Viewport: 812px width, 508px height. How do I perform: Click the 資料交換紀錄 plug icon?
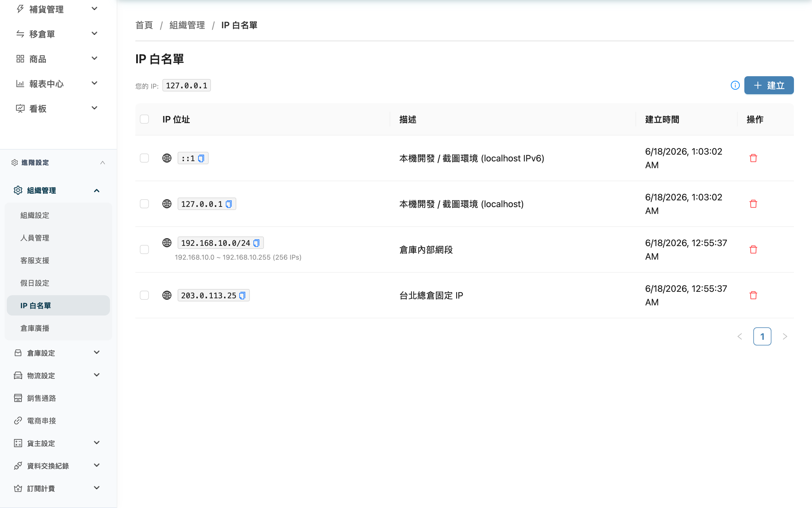click(x=18, y=466)
